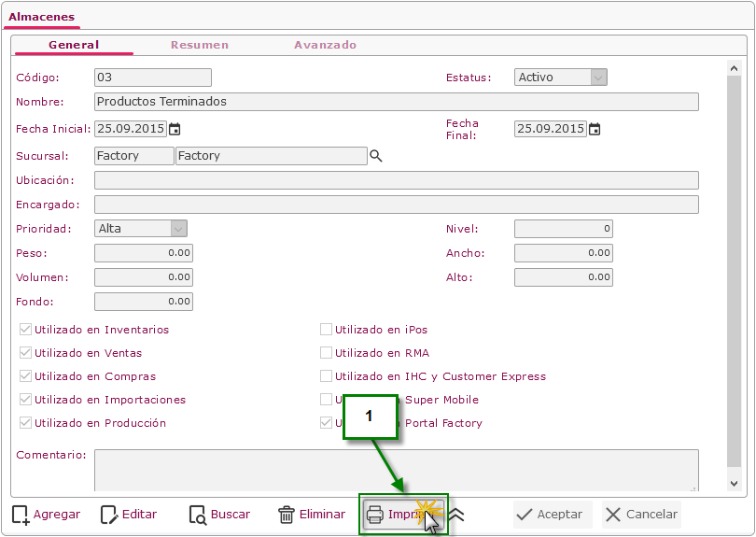Screen dimensions: 756x537
Task: Click the Cancelar button
Action: (642, 515)
